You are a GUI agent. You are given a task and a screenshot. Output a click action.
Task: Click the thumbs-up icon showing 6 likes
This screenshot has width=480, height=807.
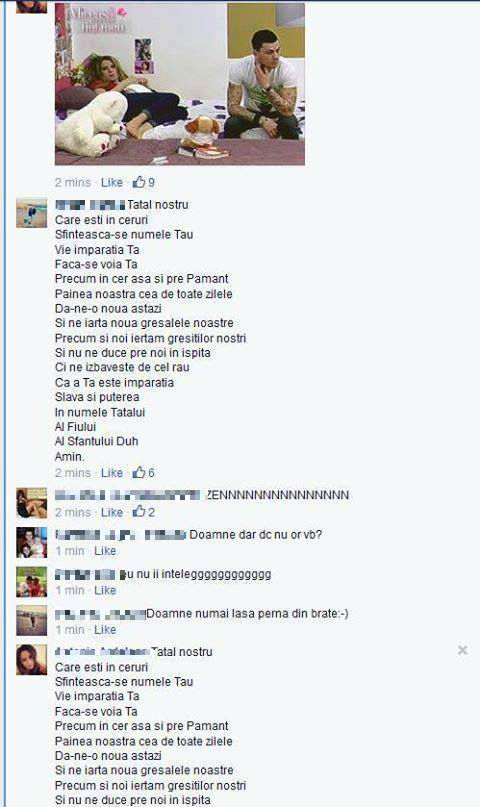click(139, 472)
